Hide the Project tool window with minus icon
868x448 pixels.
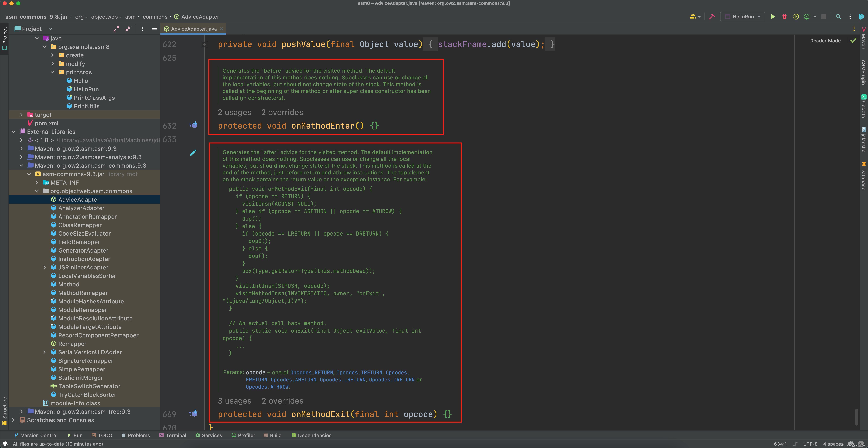click(154, 29)
